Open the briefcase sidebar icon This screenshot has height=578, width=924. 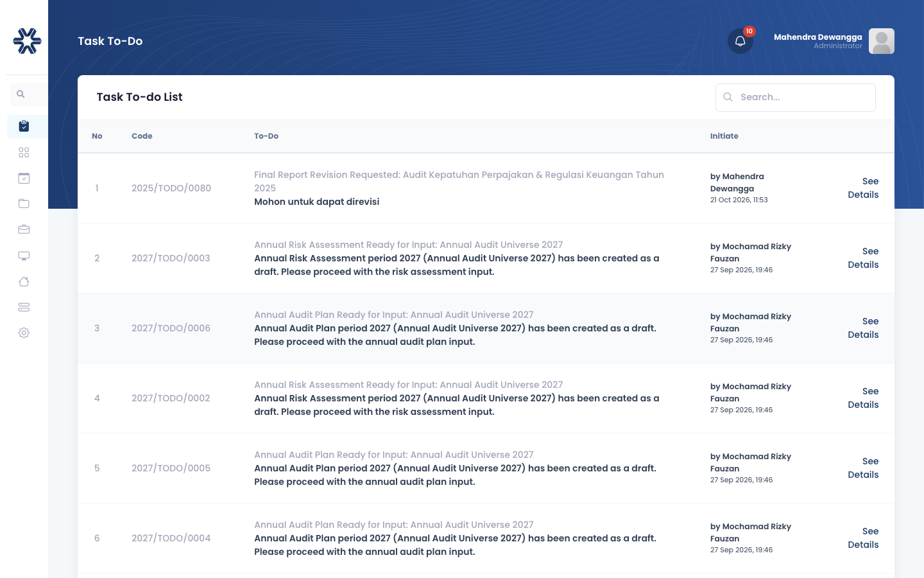click(24, 229)
